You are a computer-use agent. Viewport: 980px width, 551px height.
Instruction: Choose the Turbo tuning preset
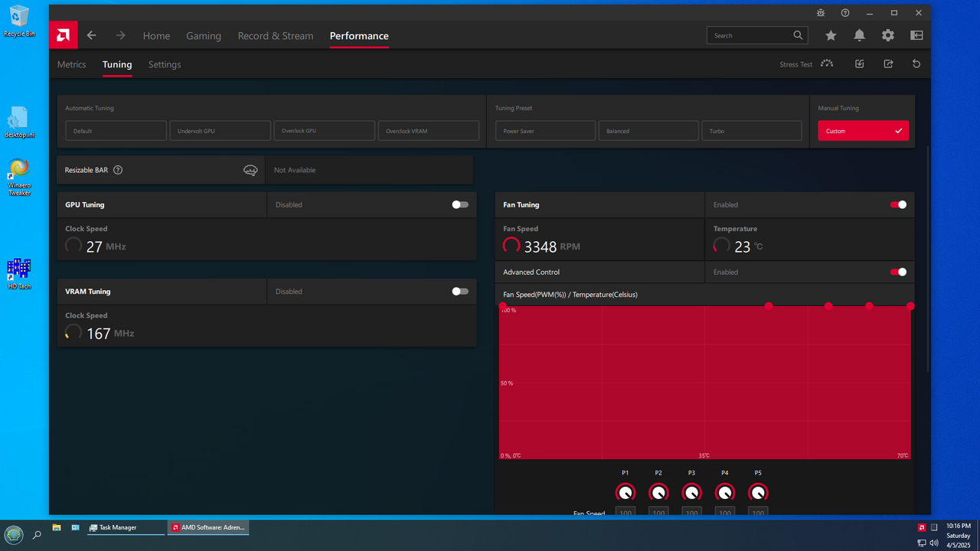coord(751,131)
